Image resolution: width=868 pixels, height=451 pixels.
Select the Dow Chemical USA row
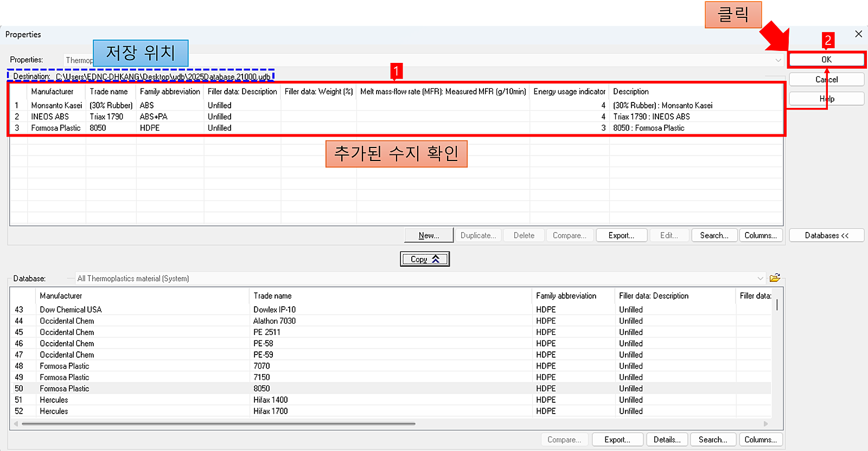(391, 310)
